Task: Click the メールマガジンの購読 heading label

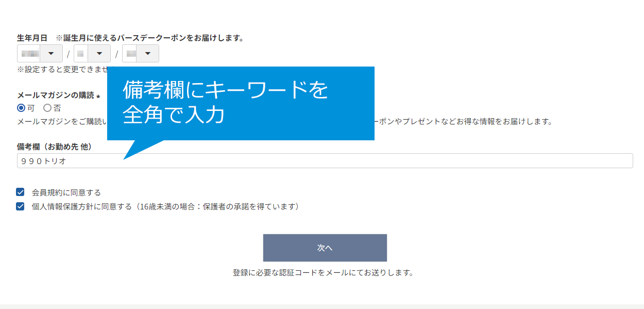Action: pyautogui.click(x=56, y=95)
